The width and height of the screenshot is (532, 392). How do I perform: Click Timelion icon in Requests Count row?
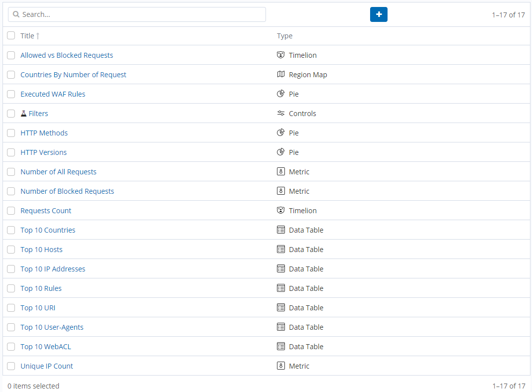coord(280,210)
